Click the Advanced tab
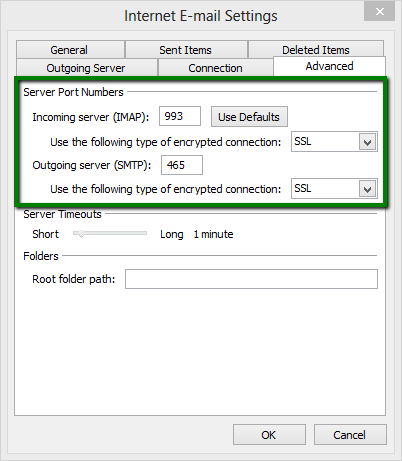The width and height of the screenshot is (402, 461). [329, 66]
